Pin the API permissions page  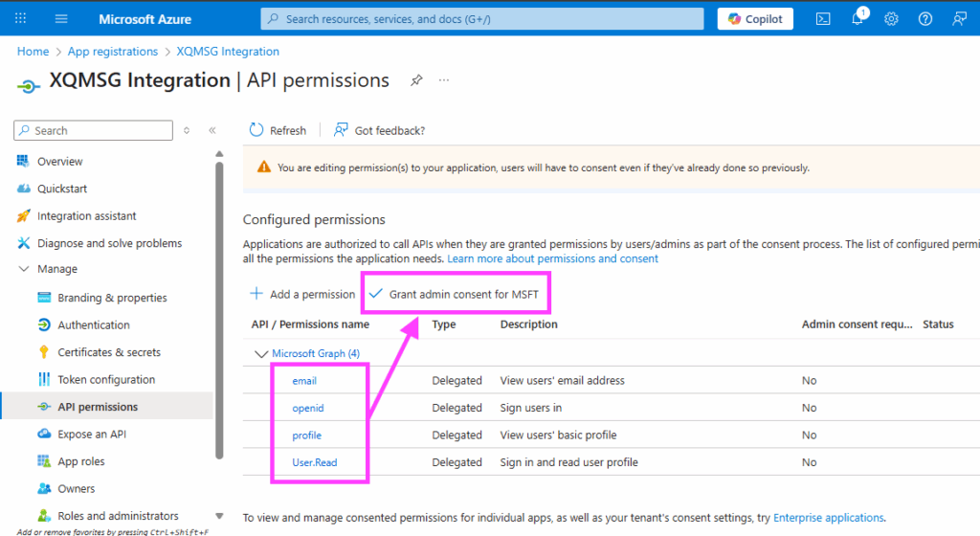pyautogui.click(x=416, y=80)
